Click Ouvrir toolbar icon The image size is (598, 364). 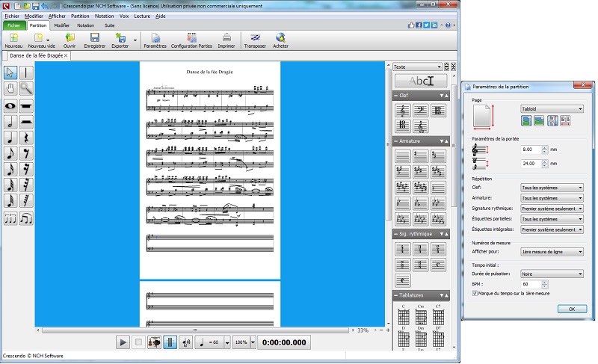70,40
